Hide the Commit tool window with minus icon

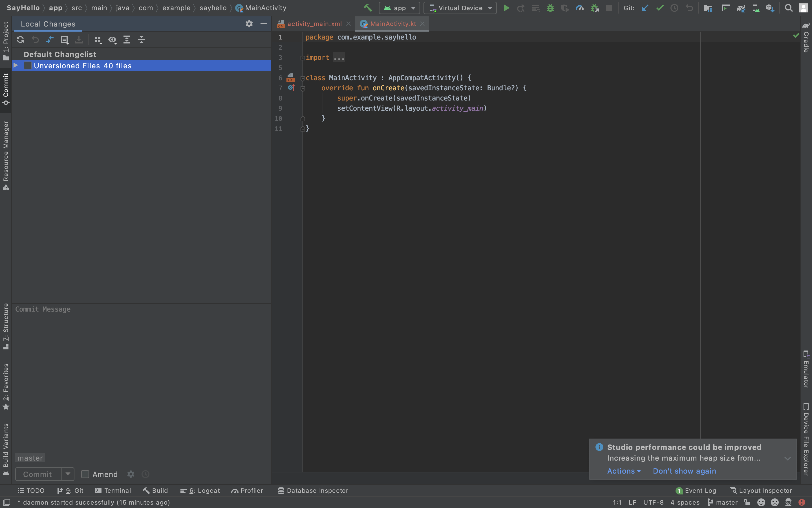[264, 23]
